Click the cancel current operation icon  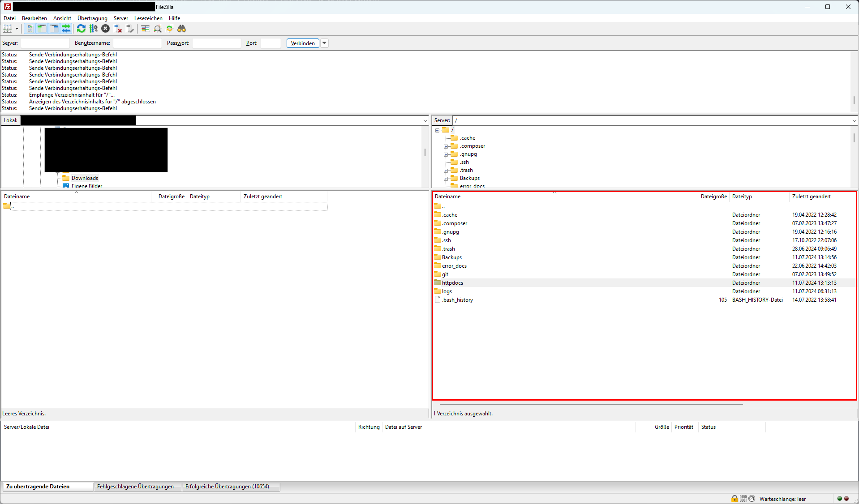tap(105, 29)
